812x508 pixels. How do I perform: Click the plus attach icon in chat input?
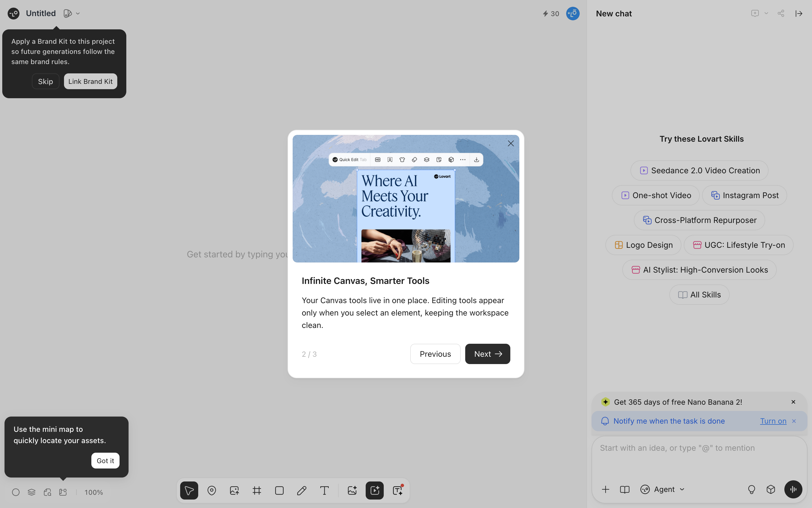click(x=605, y=489)
